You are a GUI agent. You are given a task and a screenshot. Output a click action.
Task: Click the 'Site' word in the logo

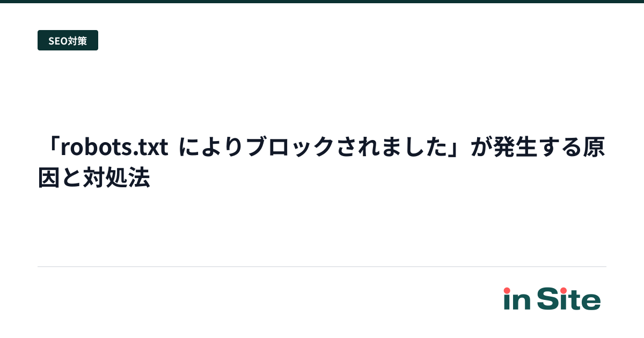[x=569, y=299]
